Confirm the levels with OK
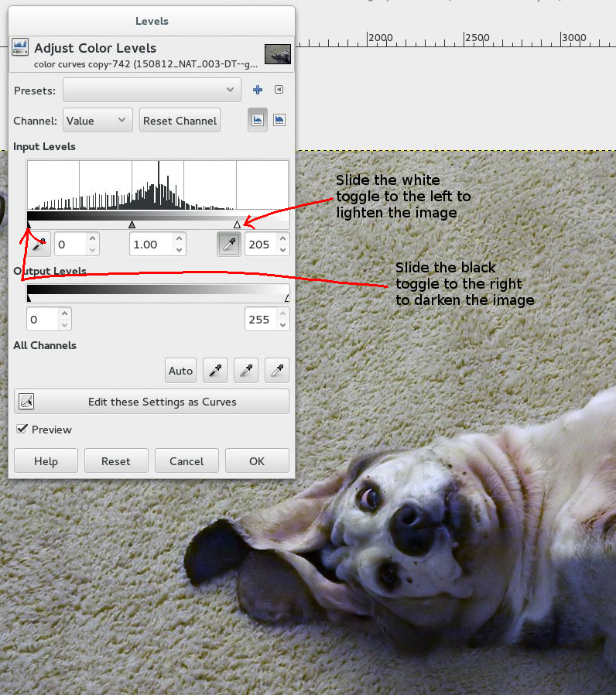 pyautogui.click(x=257, y=461)
